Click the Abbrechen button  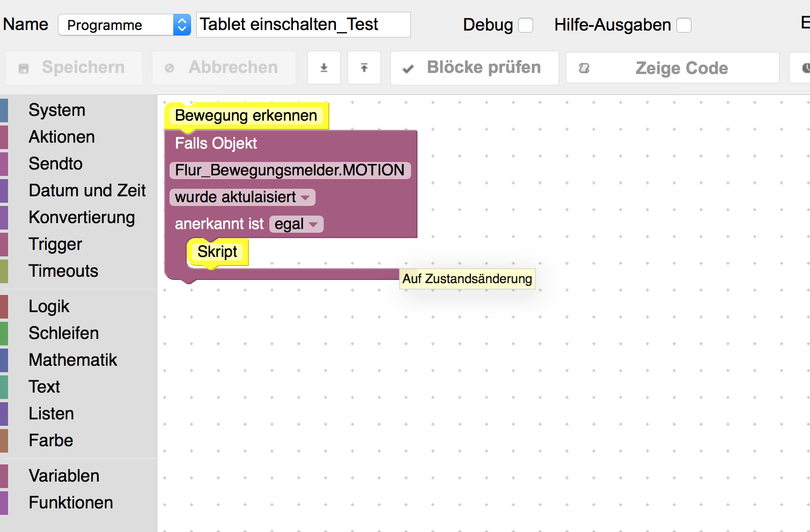point(224,68)
